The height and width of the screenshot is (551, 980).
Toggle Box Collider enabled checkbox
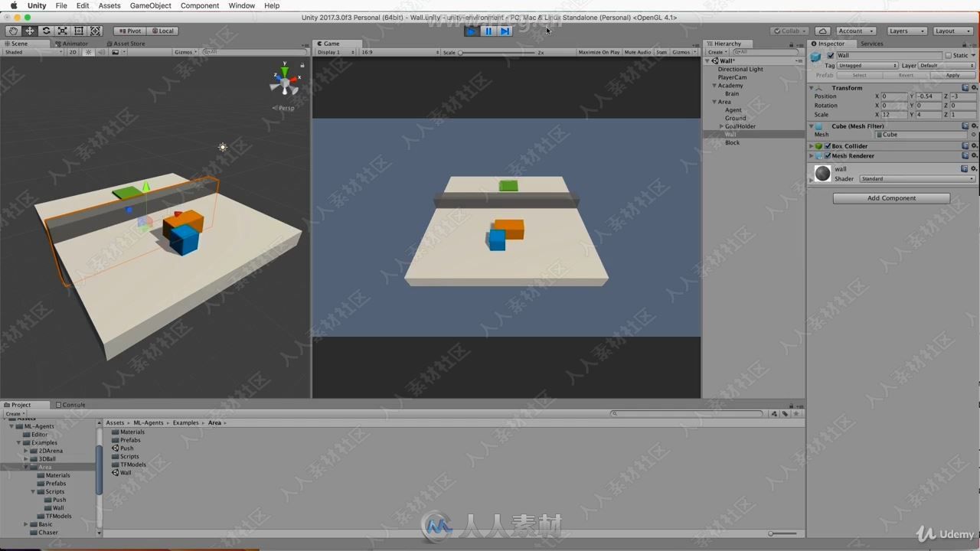click(827, 145)
